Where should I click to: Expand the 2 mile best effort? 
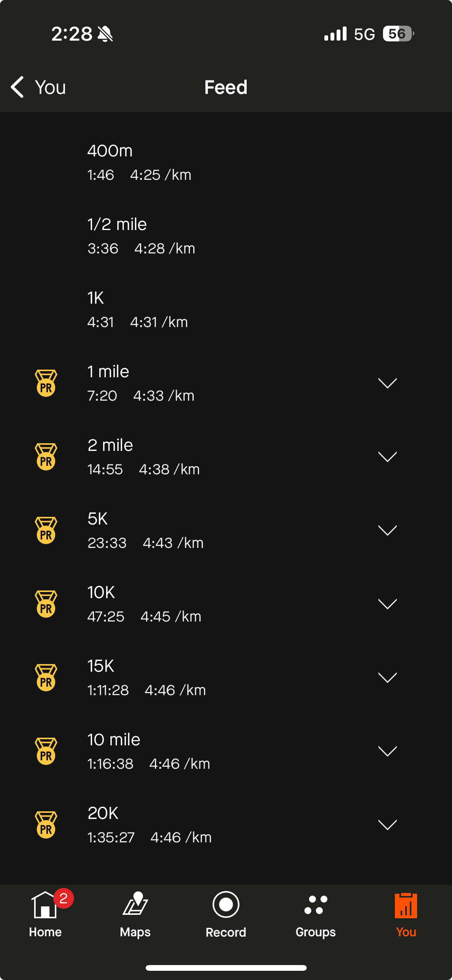[x=387, y=457]
